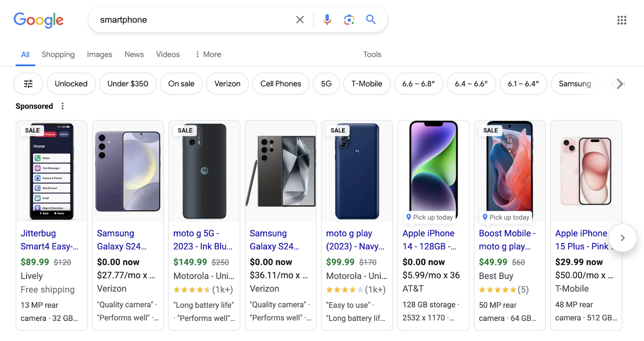Open the Images tab
This screenshot has width=644, height=341.
coord(99,54)
